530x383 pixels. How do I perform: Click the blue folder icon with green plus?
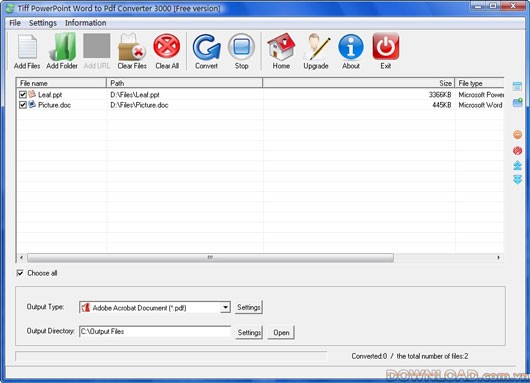click(x=517, y=102)
